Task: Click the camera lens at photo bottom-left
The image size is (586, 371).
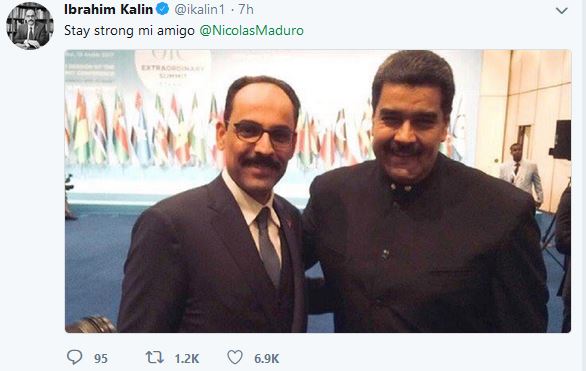Action: point(92,324)
